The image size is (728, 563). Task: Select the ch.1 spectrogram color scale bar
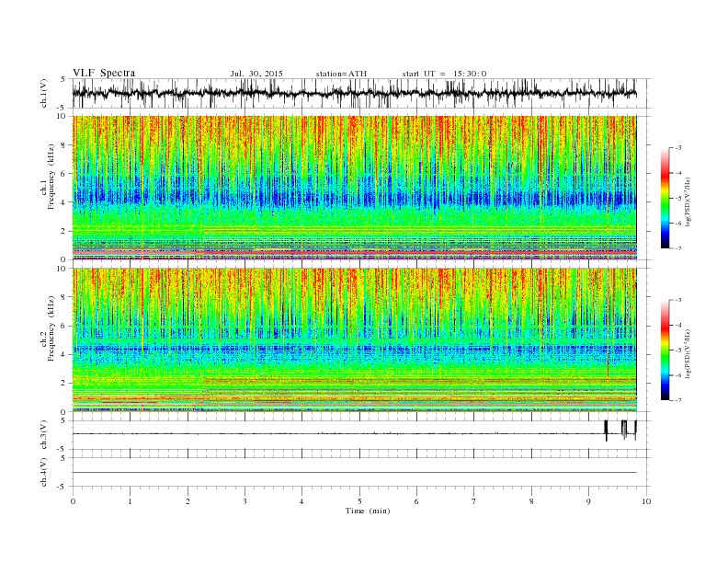665,199
